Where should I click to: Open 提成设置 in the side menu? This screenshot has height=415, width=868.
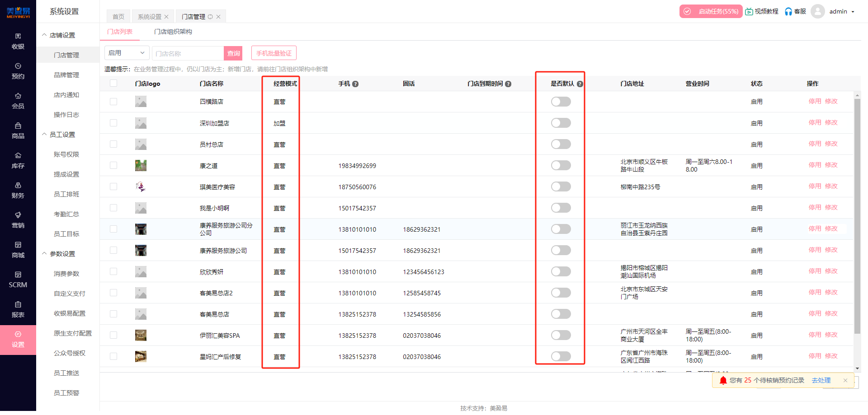pos(66,174)
